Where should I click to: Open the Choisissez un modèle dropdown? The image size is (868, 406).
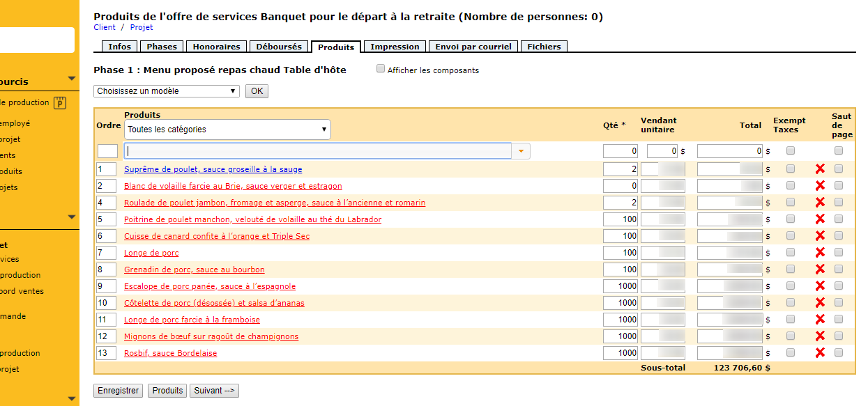(x=167, y=91)
